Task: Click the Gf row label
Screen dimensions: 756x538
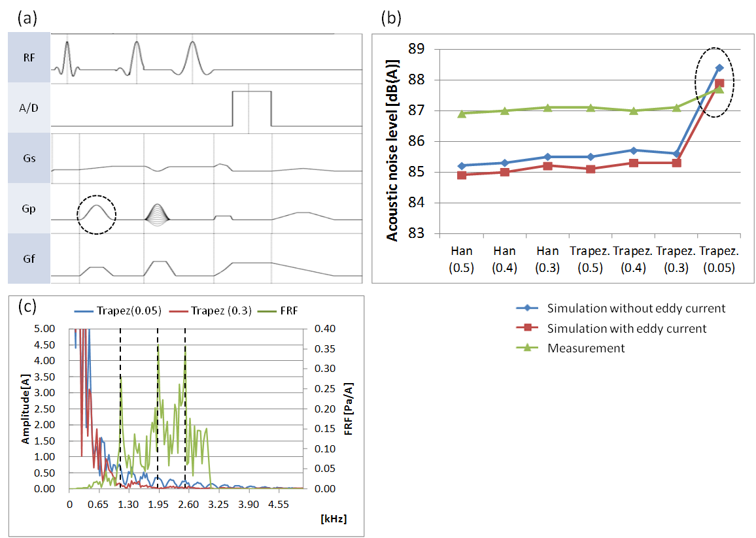Action: click(29, 259)
